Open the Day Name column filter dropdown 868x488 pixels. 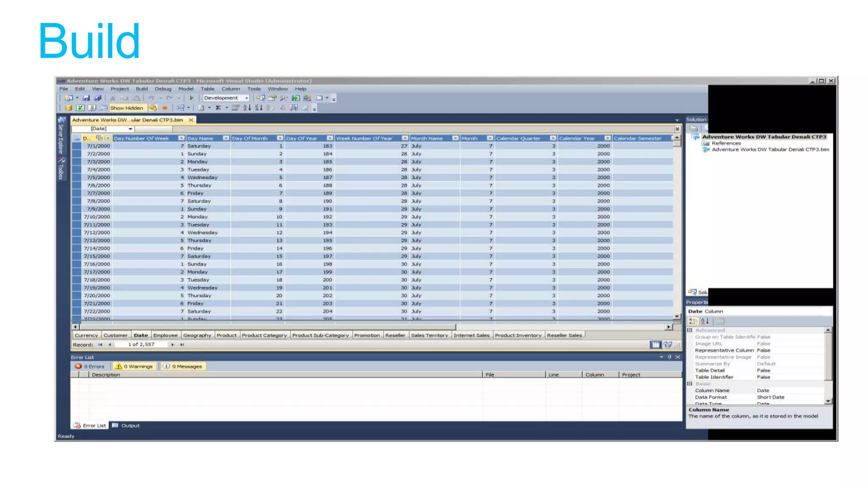click(x=225, y=138)
